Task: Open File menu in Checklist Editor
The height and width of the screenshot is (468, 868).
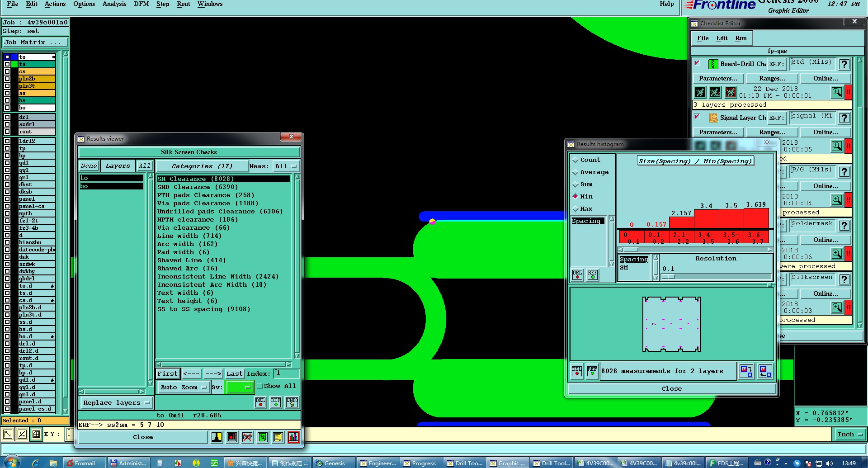Action: [703, 38]
